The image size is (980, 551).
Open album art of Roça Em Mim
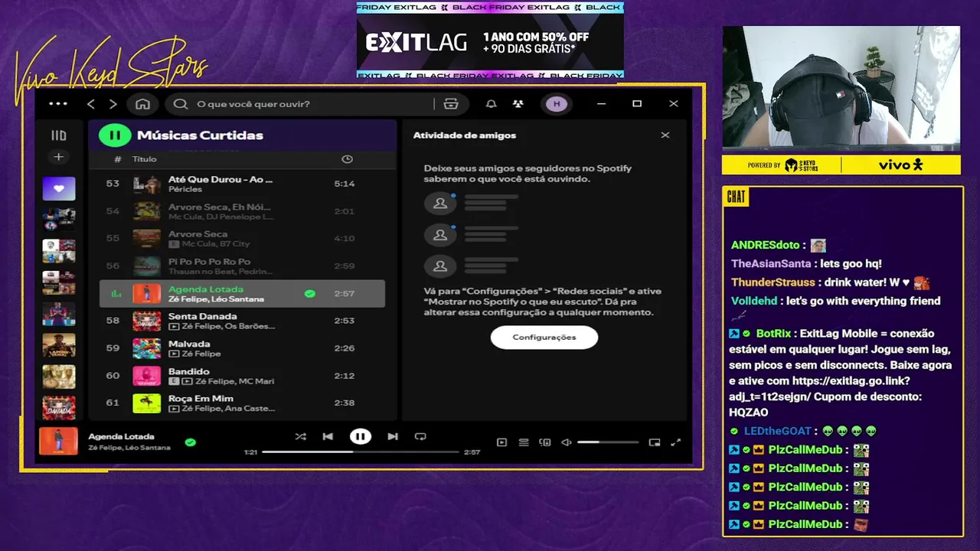tap(146, 403)
